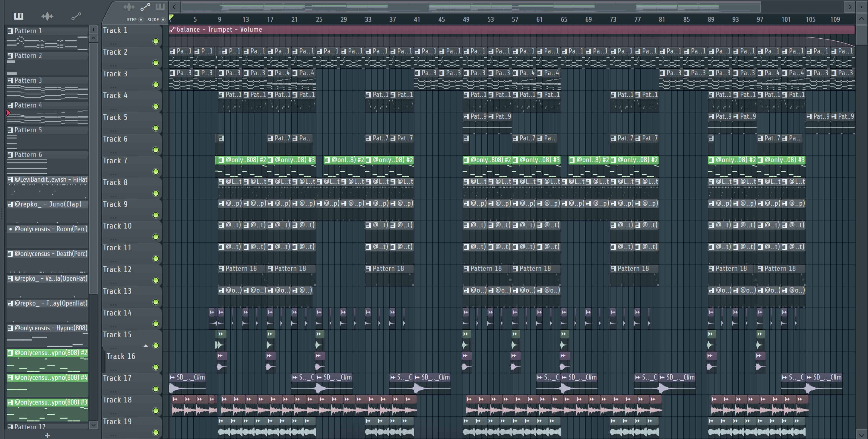Select Pattern 5 in the picker

[47, 137]
